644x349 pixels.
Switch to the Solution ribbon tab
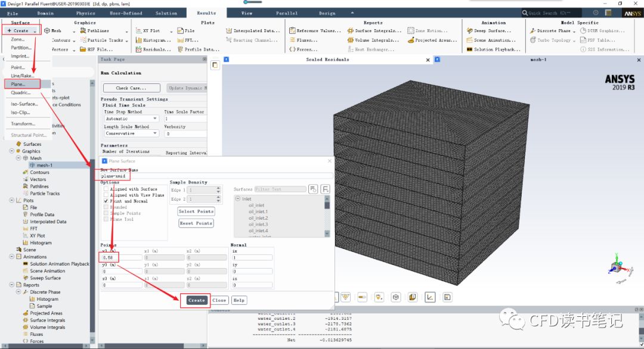pos(166,14)
